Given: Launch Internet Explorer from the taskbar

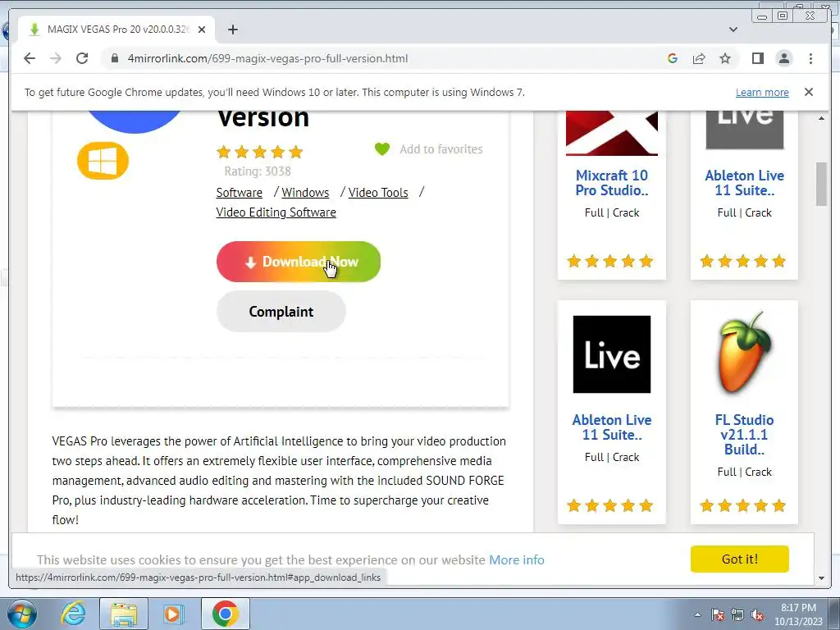Looking at the screenshot, I should click(x=73, y=614).
